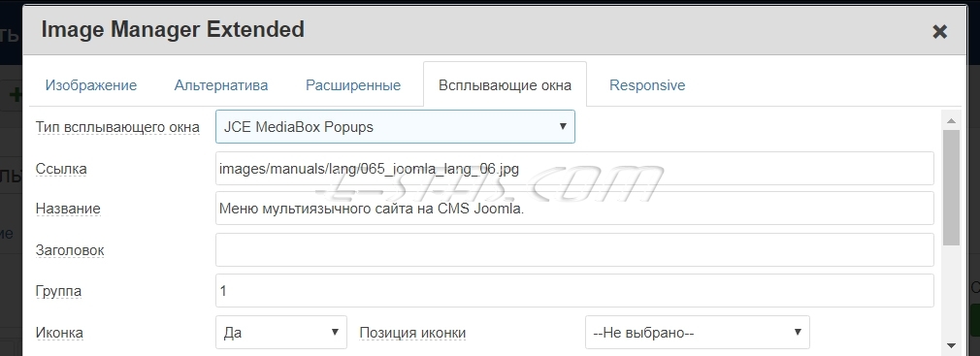The width and height of the screenshot is (980, 356).
Task: Open the JCE MediaBox Popups type dropdown
Action: (395, 127)
